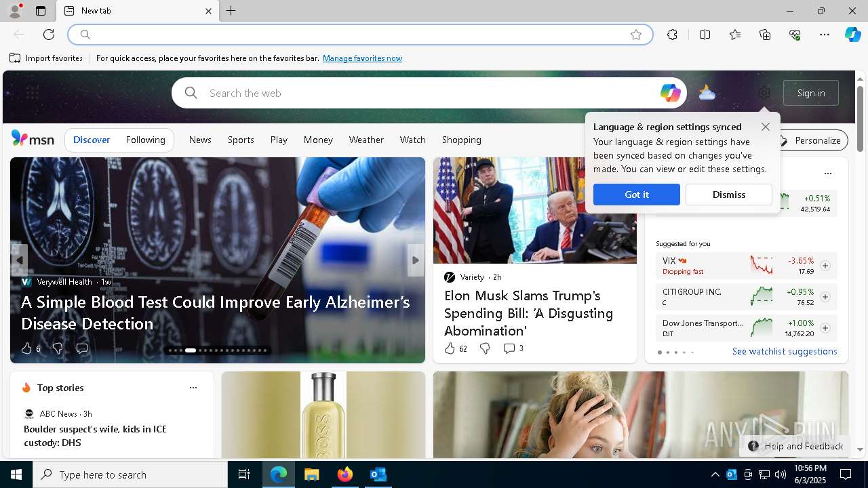Click the browser address bar
The image size is (868, 488).
tap(359, 35)
